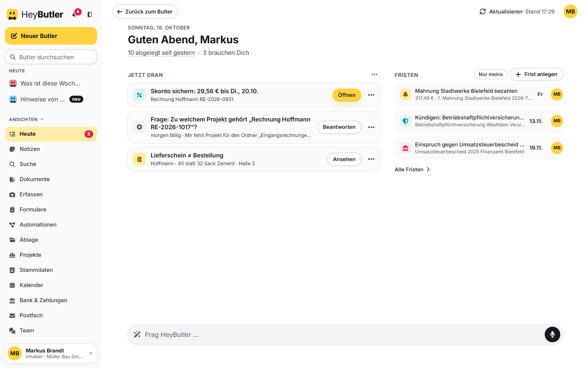Open the Postfach view
Image resolution: width=588 pixels, height=368 pixels.
51,316
